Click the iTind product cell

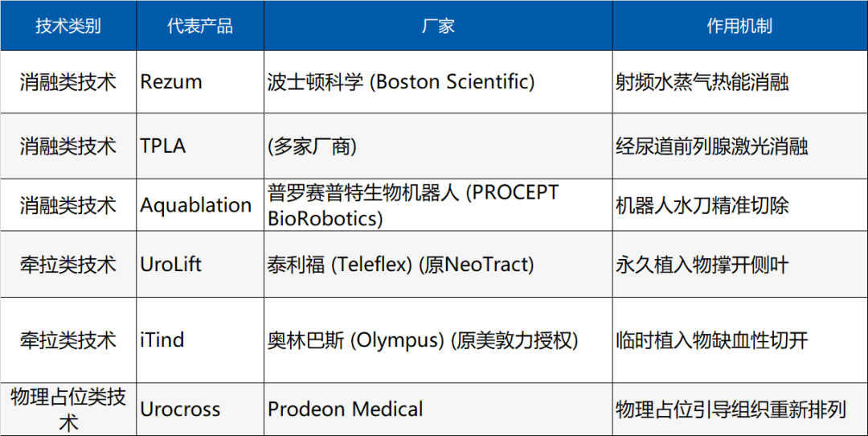click(x=200, y=340)
